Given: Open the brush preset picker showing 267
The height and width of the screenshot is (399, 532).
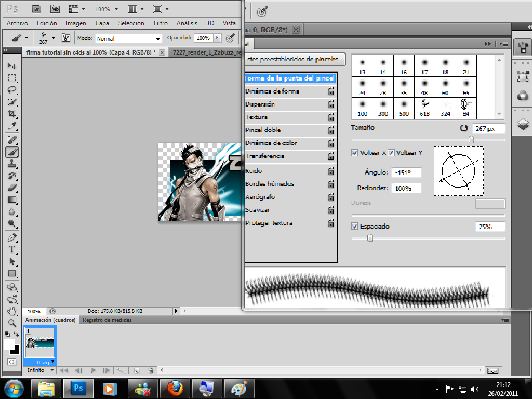Looking at the screenshot, I should [x=46, y=37].
